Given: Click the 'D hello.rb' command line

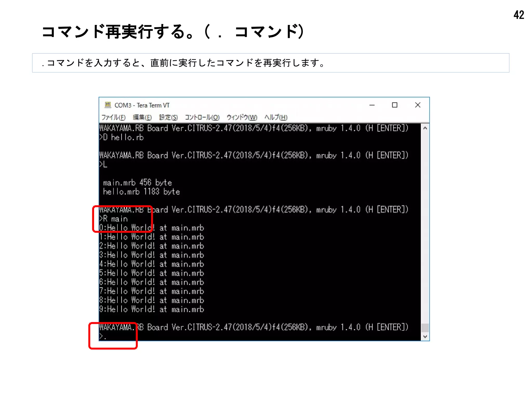Looking at the screenshot, I should (121, 137).
